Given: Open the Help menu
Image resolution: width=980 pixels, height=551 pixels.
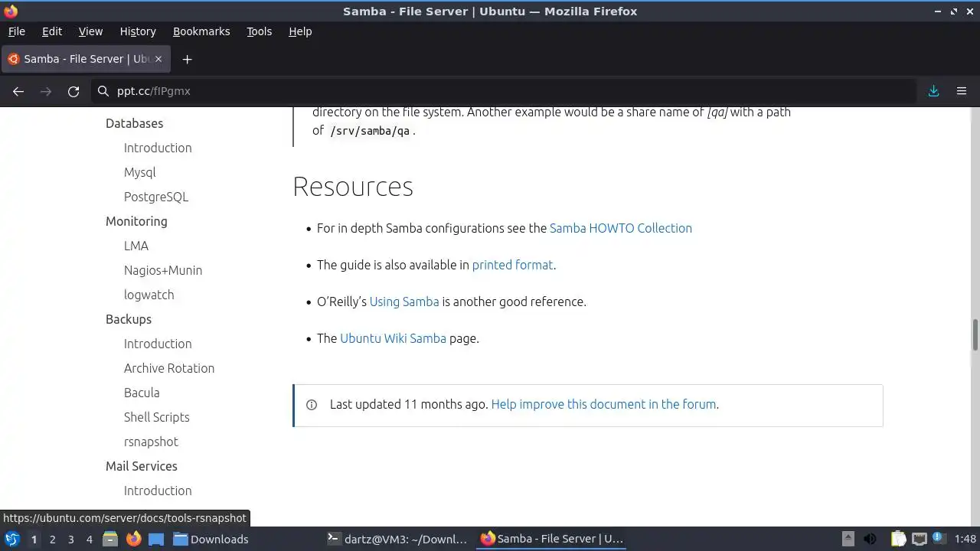Looking at the screenshot, I should (x=300, y=31).
